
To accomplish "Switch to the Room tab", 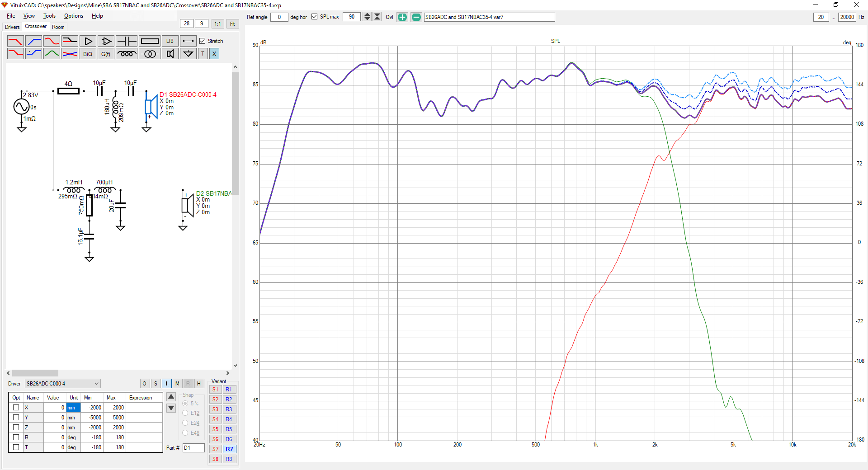I will pyautogui.click(x=58, y=27).
